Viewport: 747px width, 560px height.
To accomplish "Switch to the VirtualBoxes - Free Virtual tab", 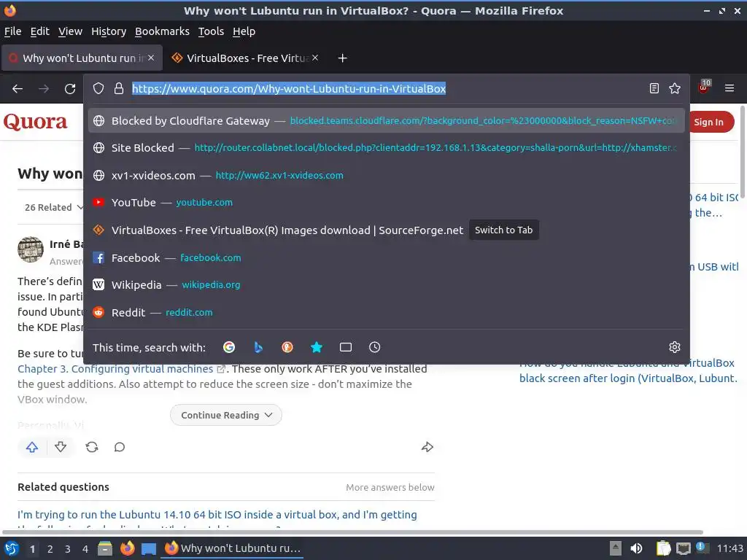I will 245,58.
